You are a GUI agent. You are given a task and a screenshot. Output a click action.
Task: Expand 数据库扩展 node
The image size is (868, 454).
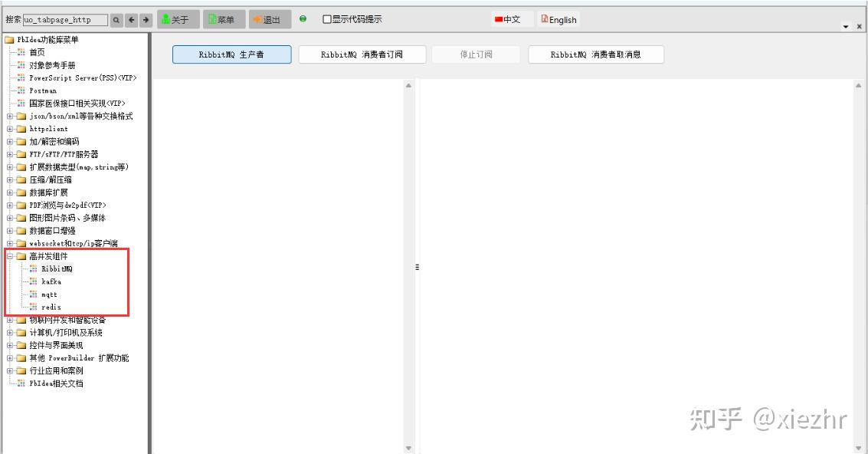point(9,193)
